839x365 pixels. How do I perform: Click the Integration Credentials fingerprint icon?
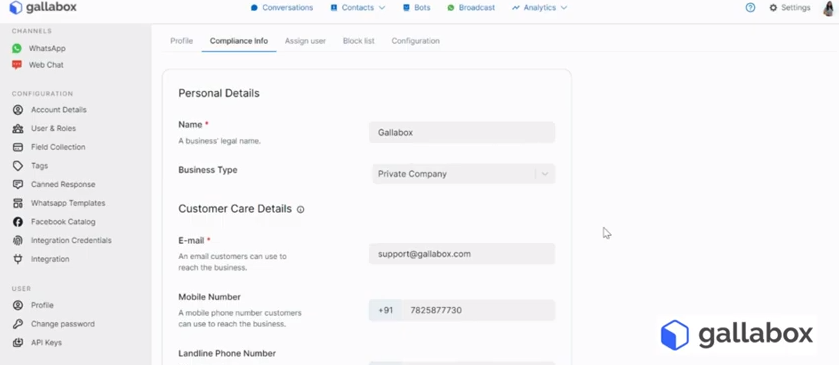pyautogui.click(x=18, y=240)
